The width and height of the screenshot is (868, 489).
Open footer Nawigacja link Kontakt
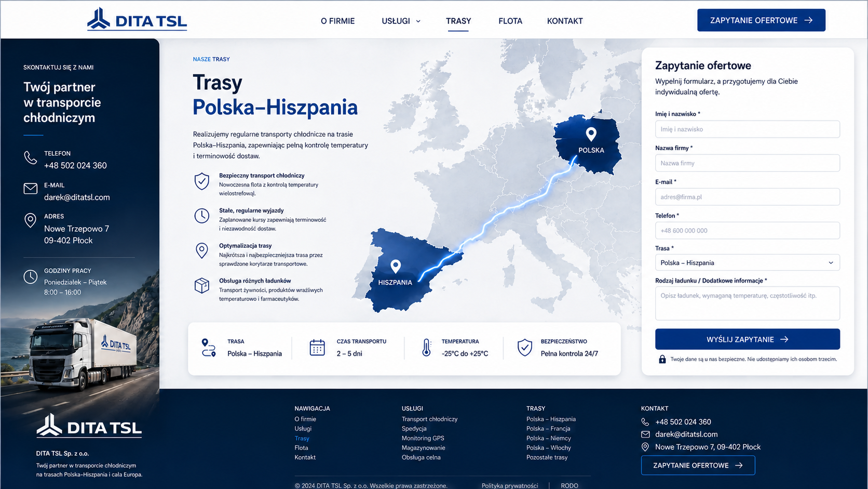(305, 457)
